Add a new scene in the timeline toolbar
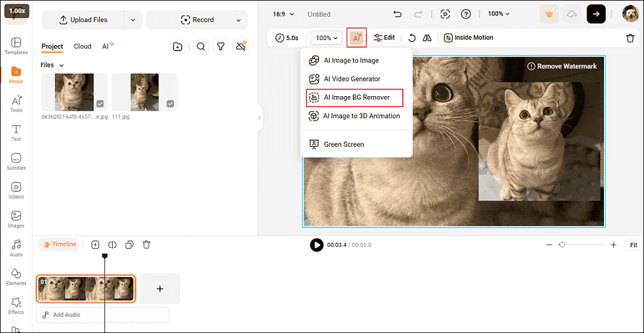The height and width of the screenshot is (333, 644). click(x=95, y=245)
